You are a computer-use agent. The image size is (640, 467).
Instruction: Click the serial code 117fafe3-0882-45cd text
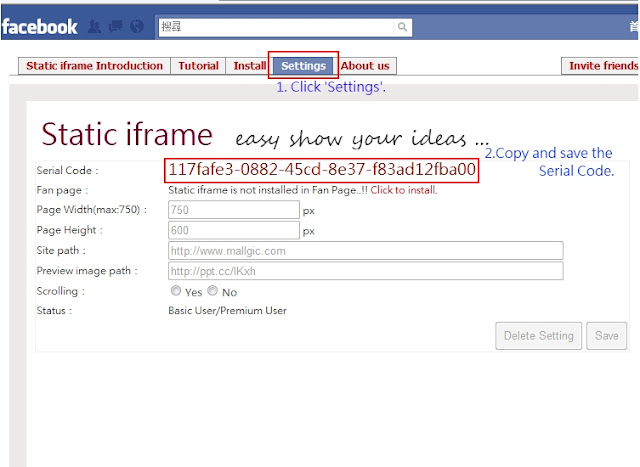(x=322, y=169)
